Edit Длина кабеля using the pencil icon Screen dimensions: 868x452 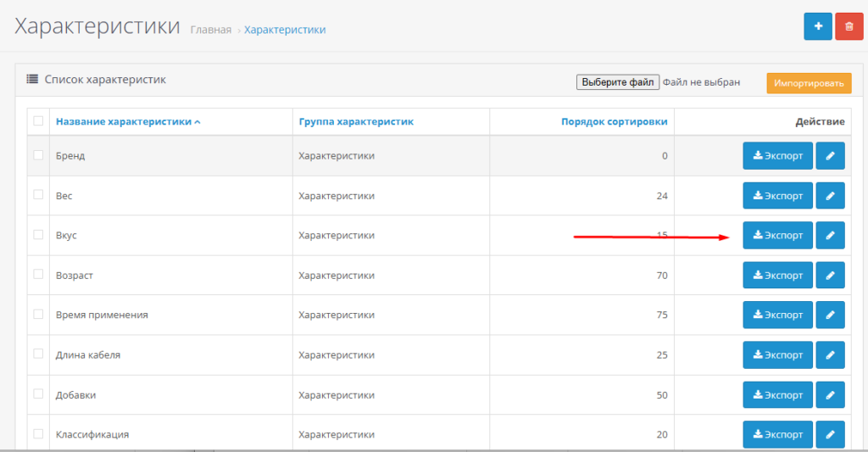[830, 354]
